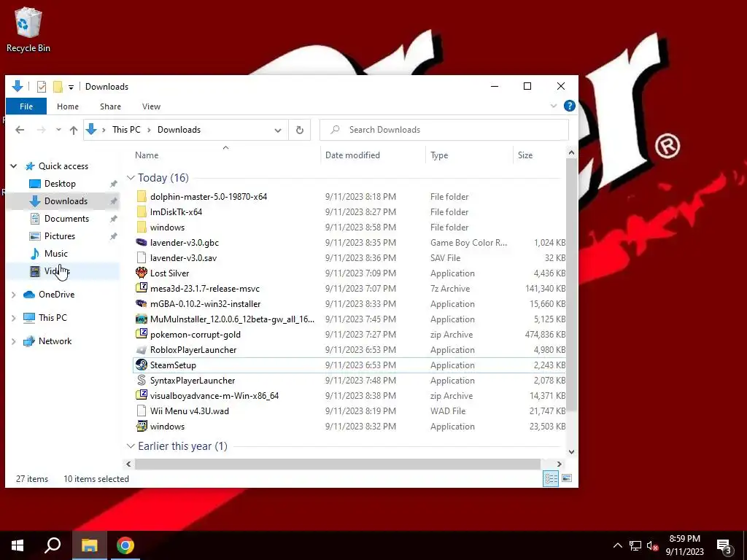Expand the OneDrive tree node
The height and width of the screenshot is (560, 747).
[14, 295]
